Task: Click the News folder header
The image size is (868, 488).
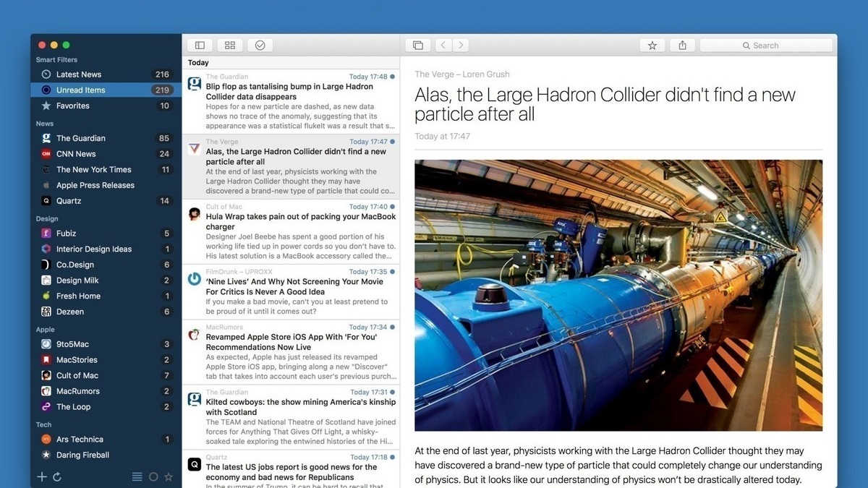Action: point(45,124)
